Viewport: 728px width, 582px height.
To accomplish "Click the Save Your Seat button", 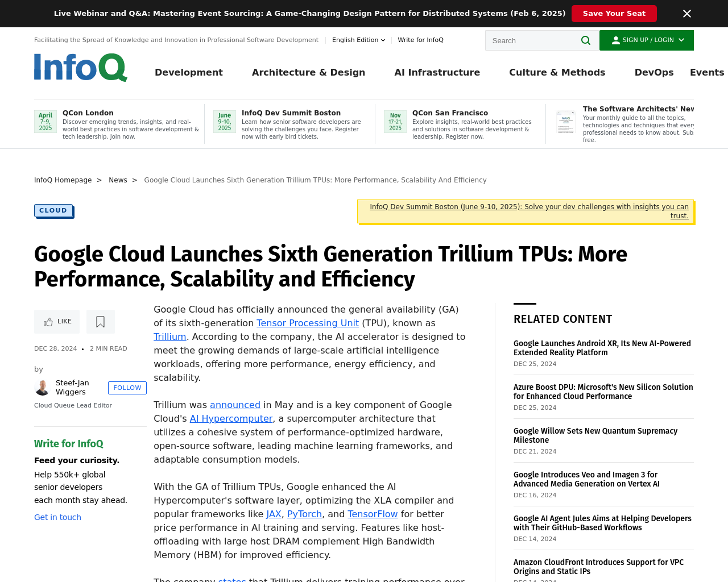I will point(614,14).
